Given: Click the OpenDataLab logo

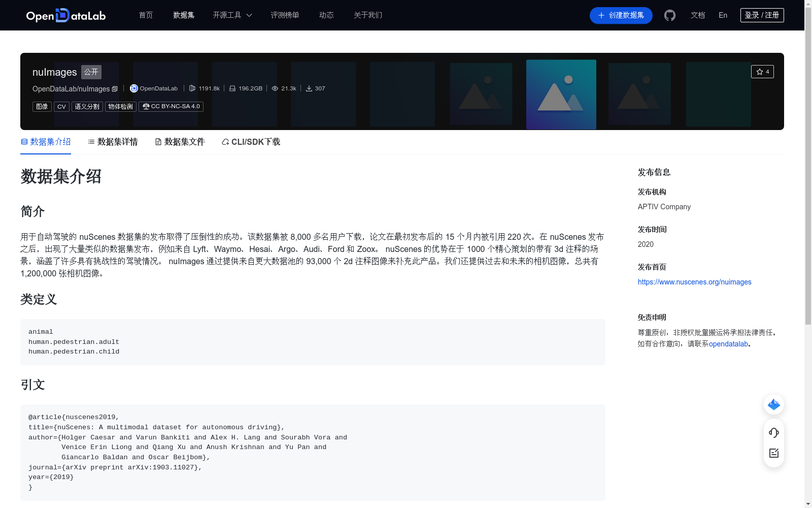Looking at the screenshot, I should pyautogui.click(x=66, y=15).
